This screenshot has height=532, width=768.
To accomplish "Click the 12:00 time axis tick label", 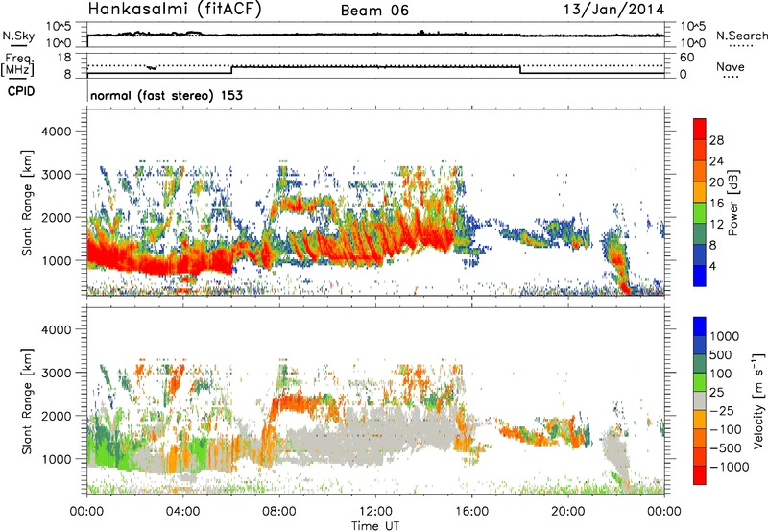I will (x=375, y=512).
